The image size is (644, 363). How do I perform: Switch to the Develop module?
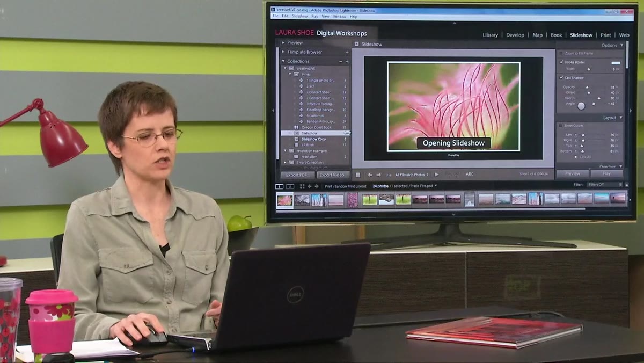click(515, 35)
